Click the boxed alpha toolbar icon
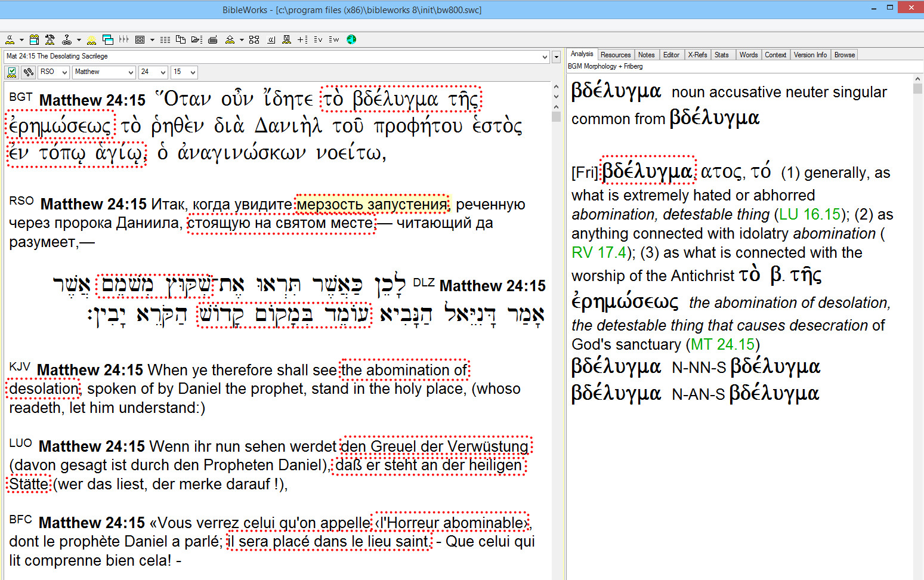 pos(271,39)
